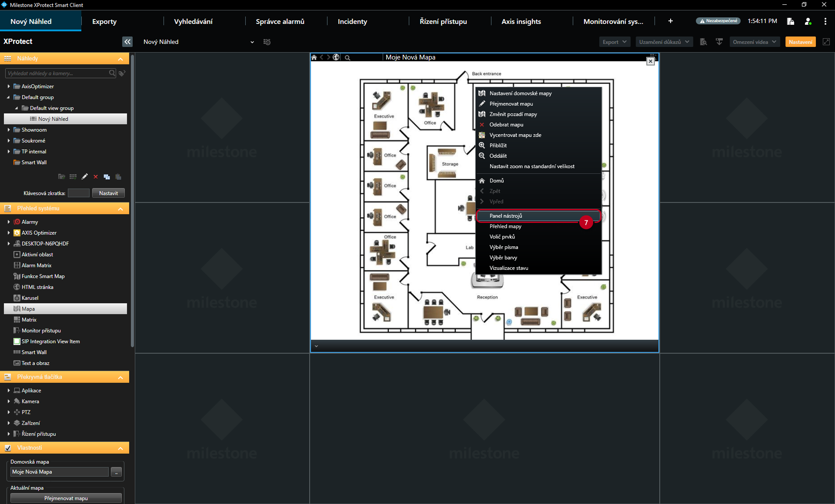This screenshot has height=504, width=835.
Task: Collapse the Náhledy panel
Action: click(120, 59)
